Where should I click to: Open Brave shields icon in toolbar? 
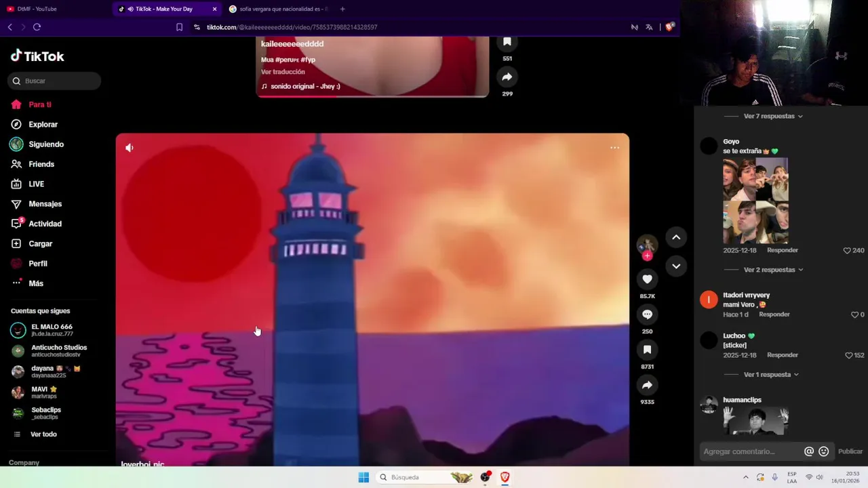coord(669,27)
